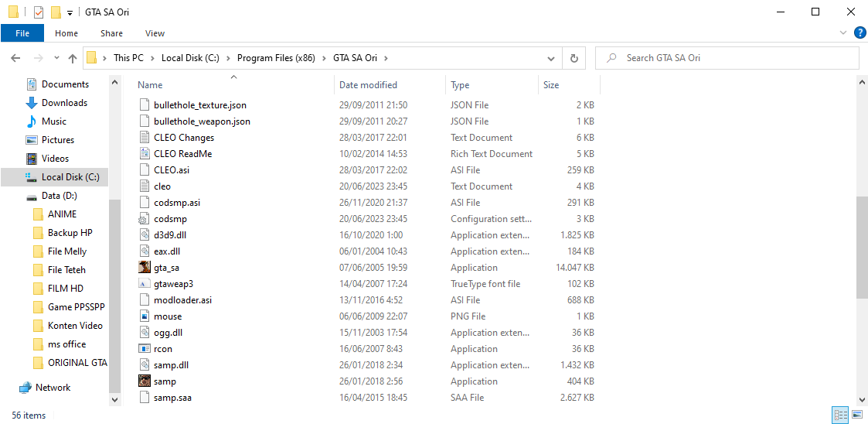Open the Downloads folder in sidebar
This screenshot has height=424, width=868.
click(x=64, y=103)
